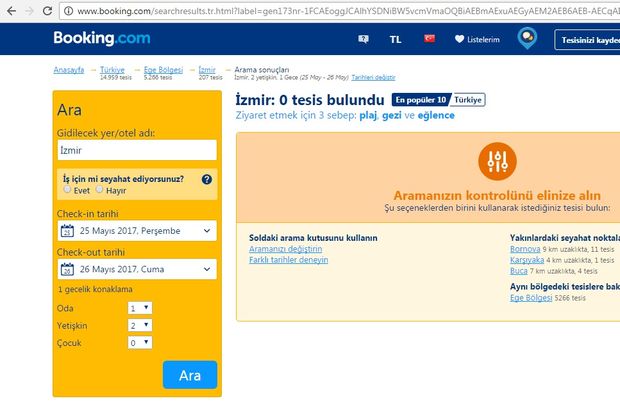
Task: Open the TL currency selector
Action: click(395, 40)
